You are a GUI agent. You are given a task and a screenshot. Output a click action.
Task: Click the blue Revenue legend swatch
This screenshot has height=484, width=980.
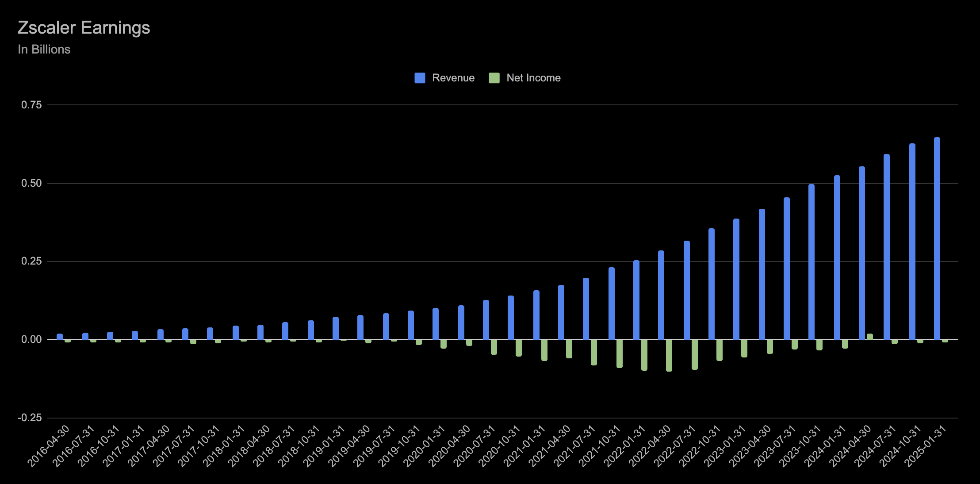click(420, 77)
